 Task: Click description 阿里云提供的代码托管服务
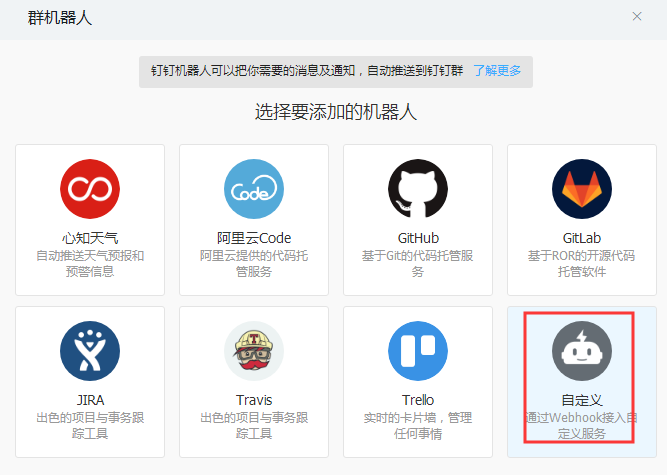(x=254, y=264)
